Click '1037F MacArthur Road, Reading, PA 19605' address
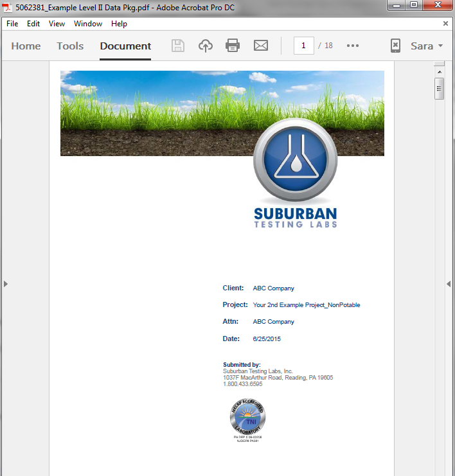 (x=278, y=377)
